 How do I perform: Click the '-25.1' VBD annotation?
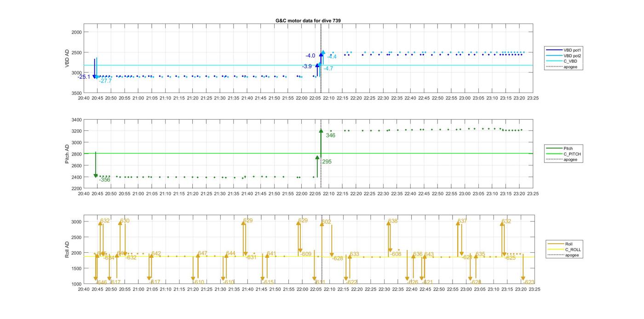click(84, 77)
